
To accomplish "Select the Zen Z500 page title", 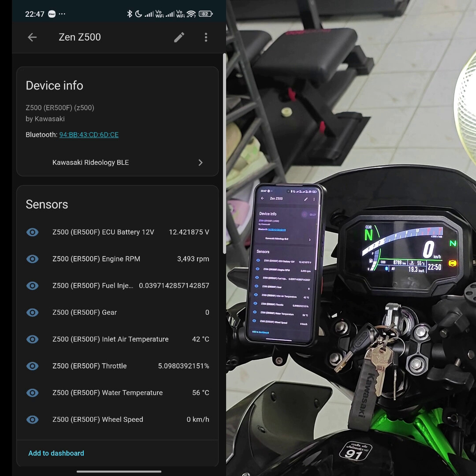I will pyautogui.click(x=79, y=37).
